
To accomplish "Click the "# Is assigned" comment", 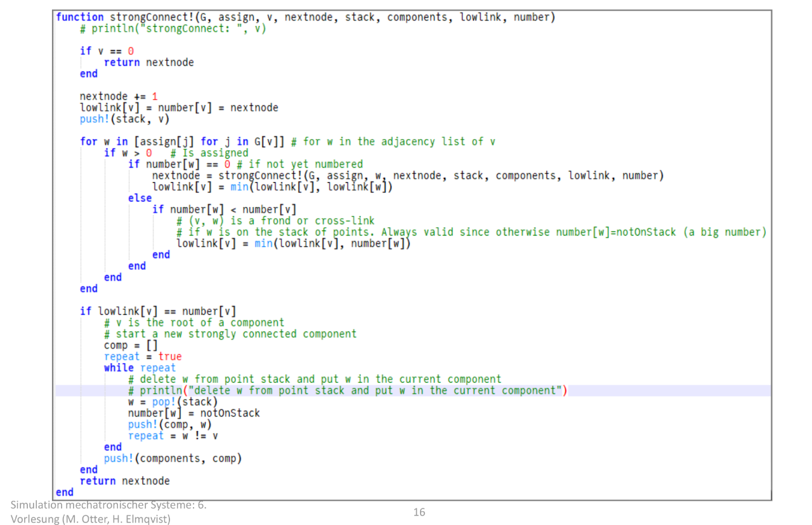I will point(209,153).
